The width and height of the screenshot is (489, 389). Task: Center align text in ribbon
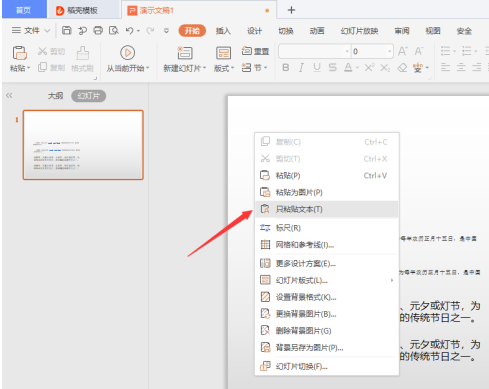pyautogui.click(x=461, y=68)
